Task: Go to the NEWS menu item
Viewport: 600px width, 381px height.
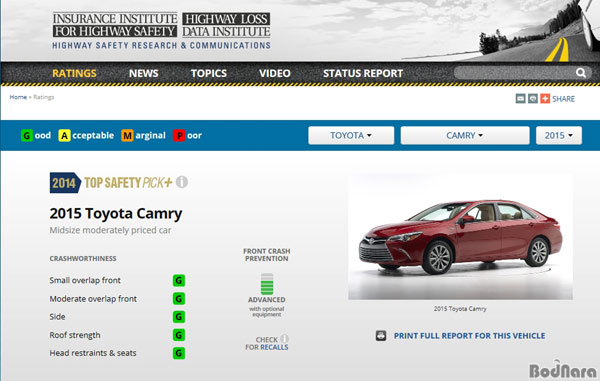Action: pyautogui.click(x=143, y=73)
